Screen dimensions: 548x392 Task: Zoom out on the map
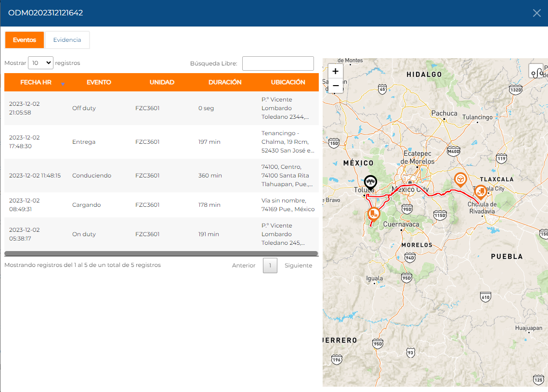pos(336,86)
